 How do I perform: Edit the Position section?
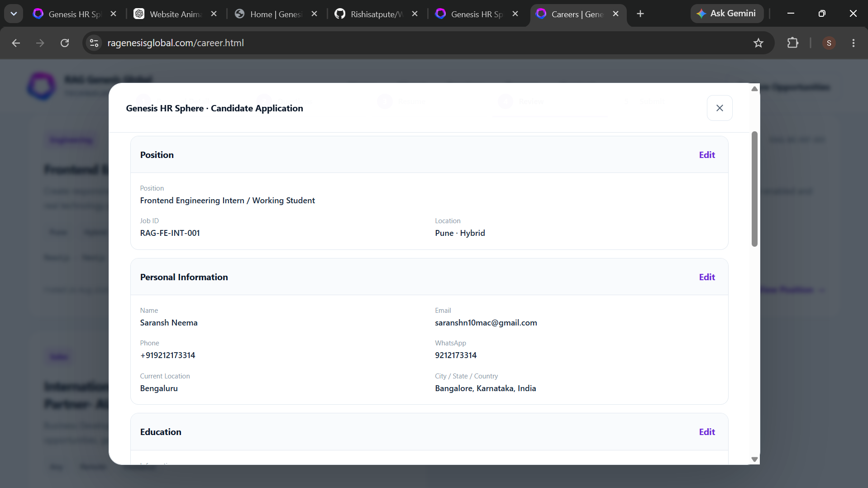click(x=707, y=155)
